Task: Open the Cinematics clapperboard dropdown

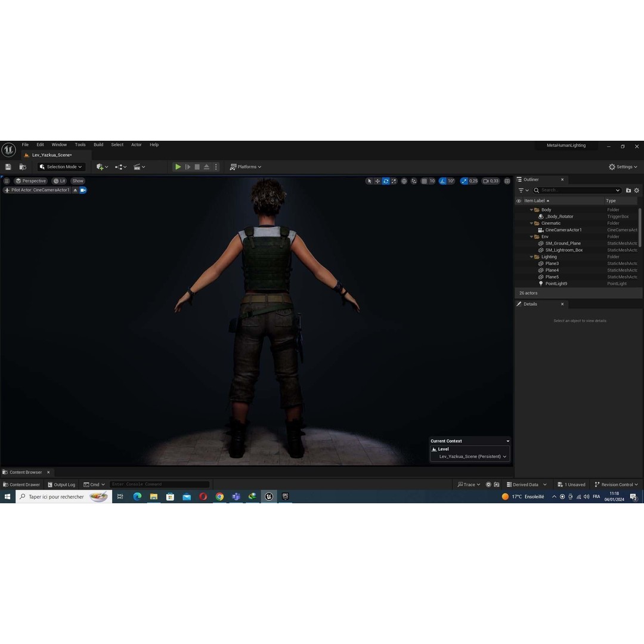Action: point(139,167)
